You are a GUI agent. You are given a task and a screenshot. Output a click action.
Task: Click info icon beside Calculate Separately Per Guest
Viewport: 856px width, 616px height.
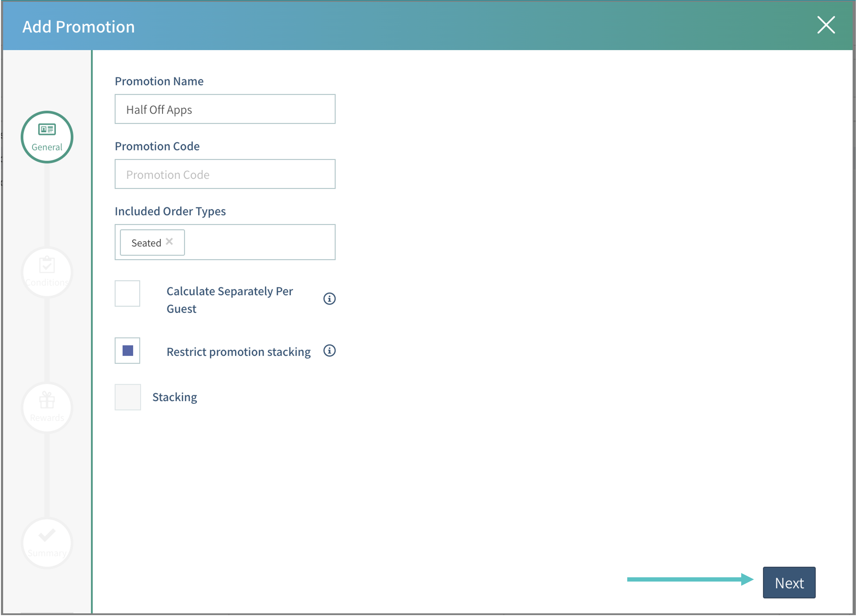coord(329,299)
